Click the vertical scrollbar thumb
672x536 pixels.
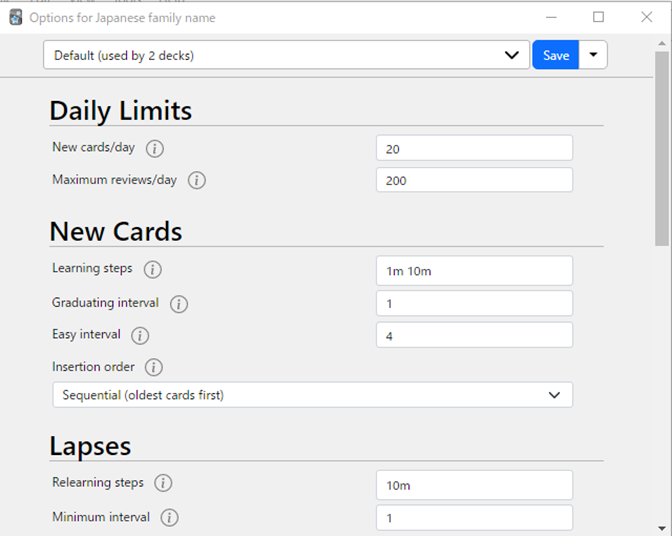click(x=662, y=148)
